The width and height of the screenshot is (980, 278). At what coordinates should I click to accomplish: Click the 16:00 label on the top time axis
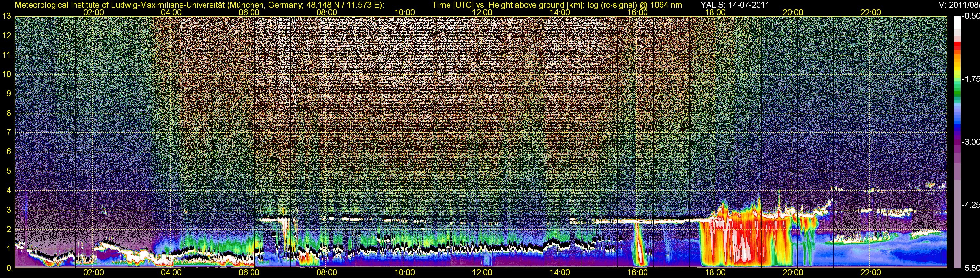tap(638, 12)
